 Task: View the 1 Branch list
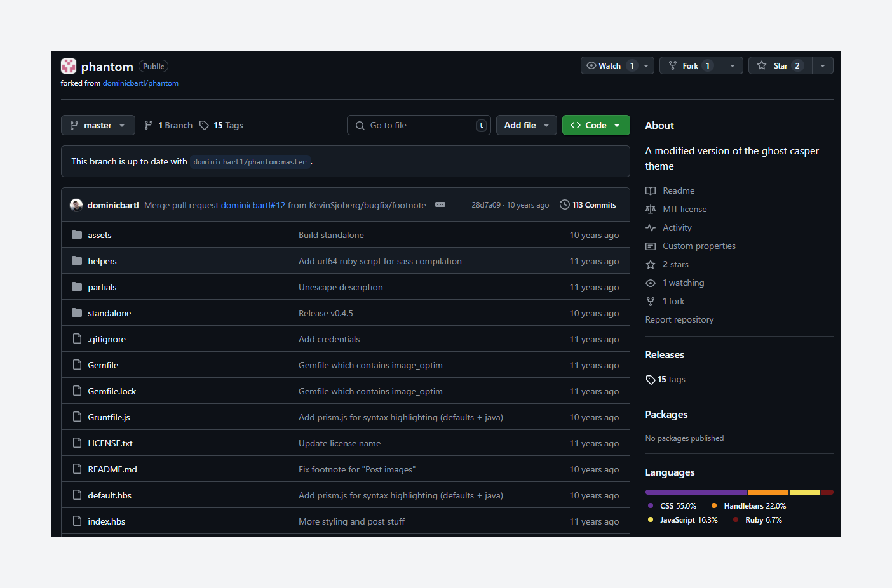click(x=168, y=125)
